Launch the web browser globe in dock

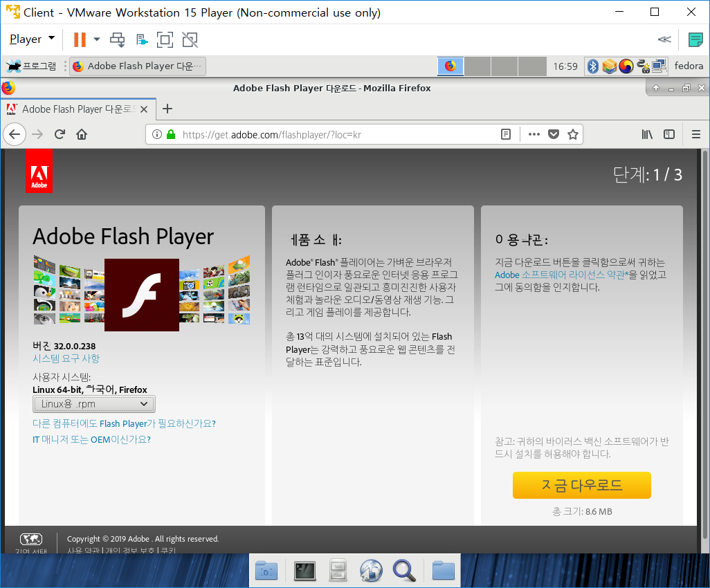click(371, 570)
